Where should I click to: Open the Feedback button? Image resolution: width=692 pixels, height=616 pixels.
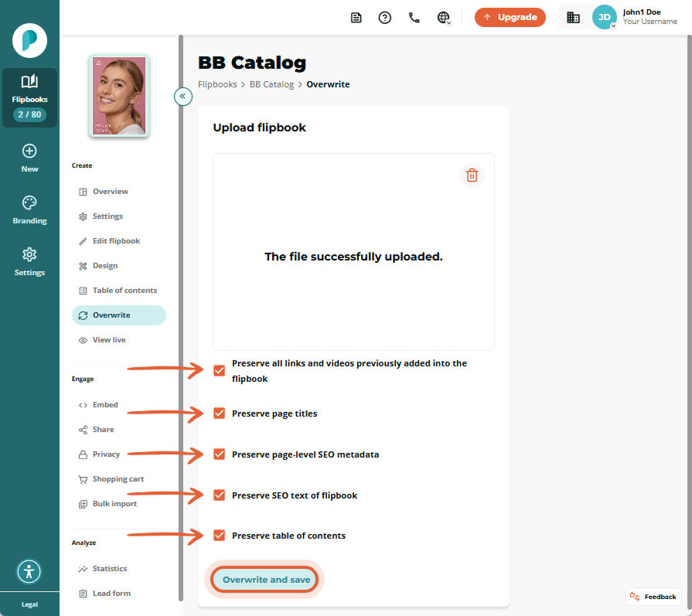[653, 597]
